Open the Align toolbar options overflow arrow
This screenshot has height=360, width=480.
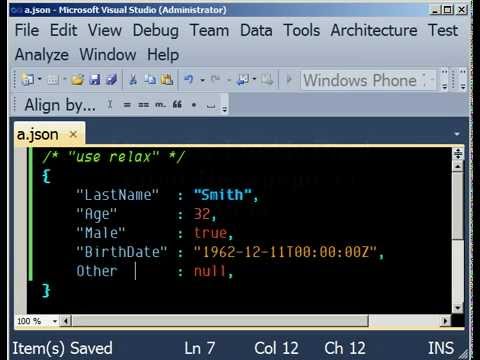click(x=225, y=108)
